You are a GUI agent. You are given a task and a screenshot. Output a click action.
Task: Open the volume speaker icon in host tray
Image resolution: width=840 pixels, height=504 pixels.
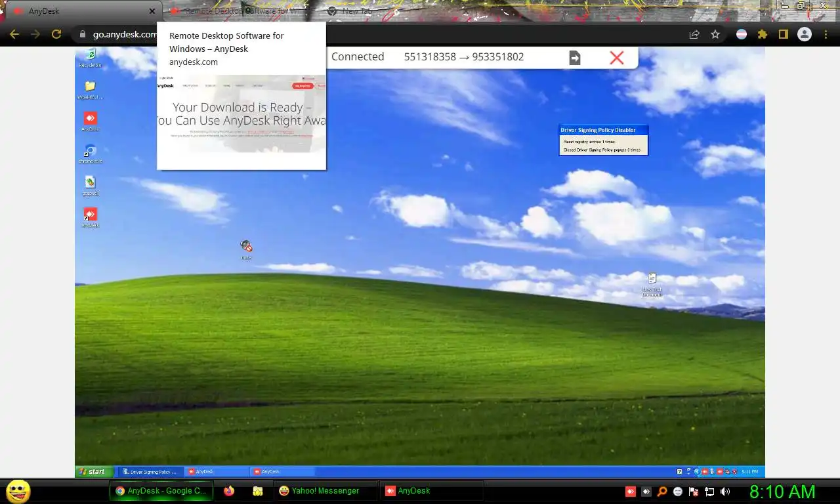pos(725,491)
